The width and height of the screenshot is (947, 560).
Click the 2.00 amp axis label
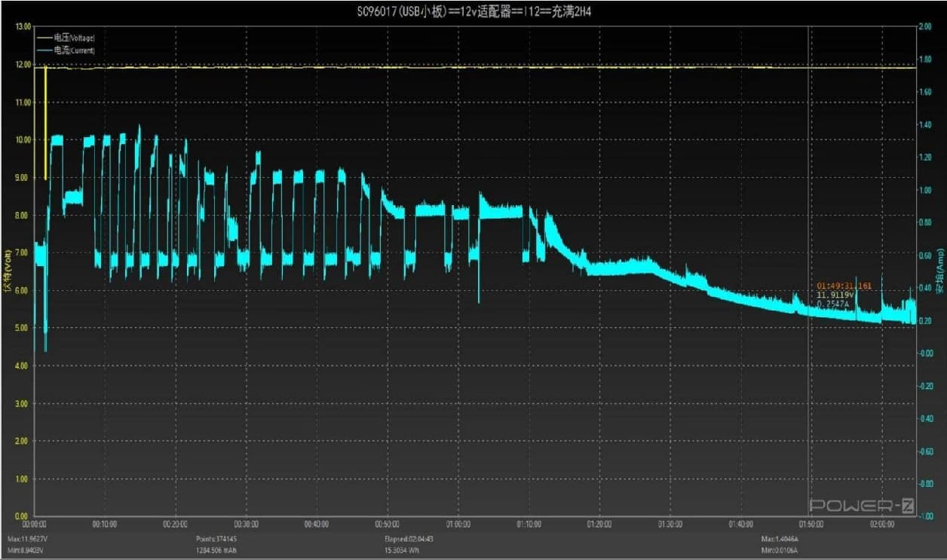tap(925, 26)
